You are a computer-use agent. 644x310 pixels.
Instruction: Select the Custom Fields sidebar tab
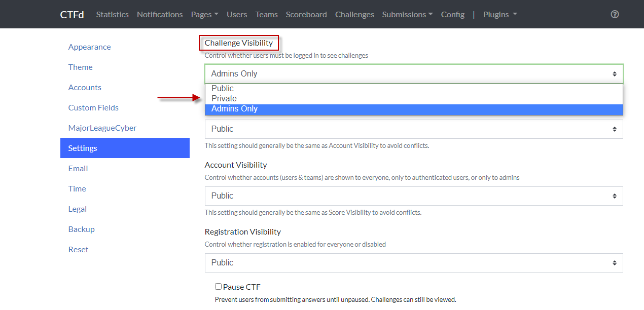pos(93,108)
